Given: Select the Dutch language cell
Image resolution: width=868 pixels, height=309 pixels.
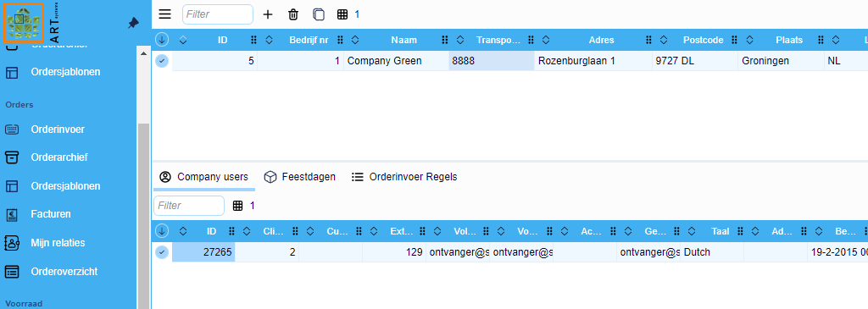Looking at the screenshot, I should (x=712, y=252).
